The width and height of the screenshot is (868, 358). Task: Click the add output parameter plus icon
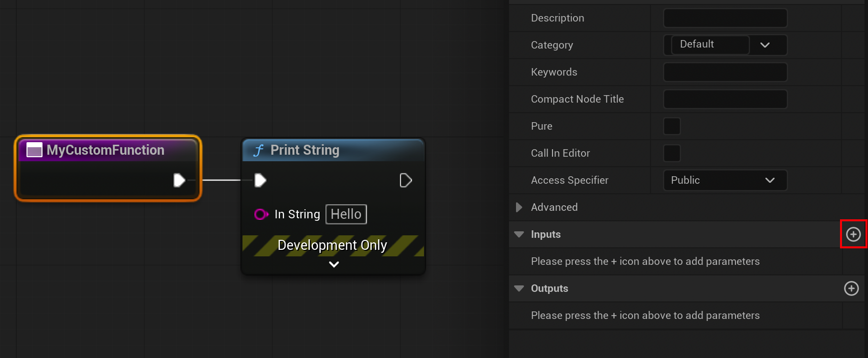851,288
